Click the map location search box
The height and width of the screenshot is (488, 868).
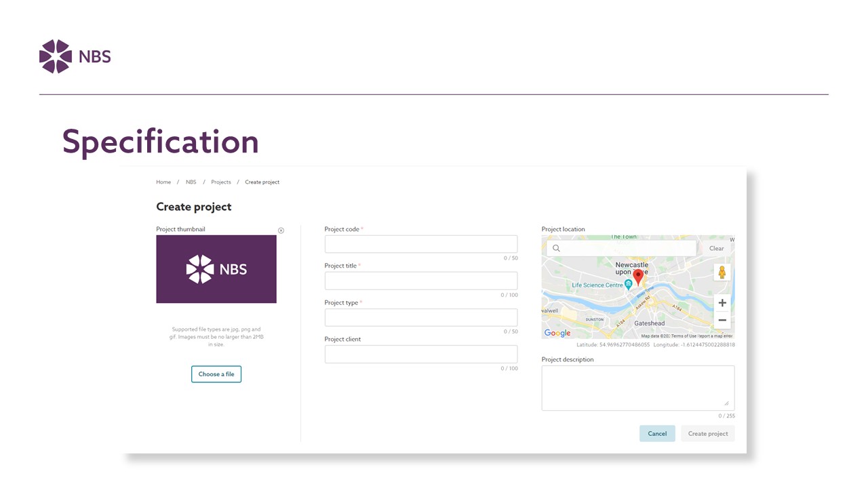[x=621, y=248]
